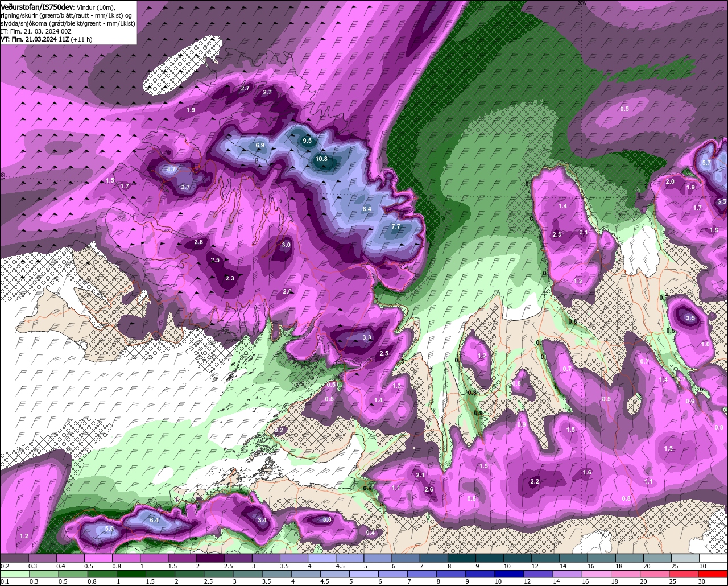This screenshot has height=586, width=728.
Task: Pick the pink lower swatch labeled 20
Action: [655, 574]
